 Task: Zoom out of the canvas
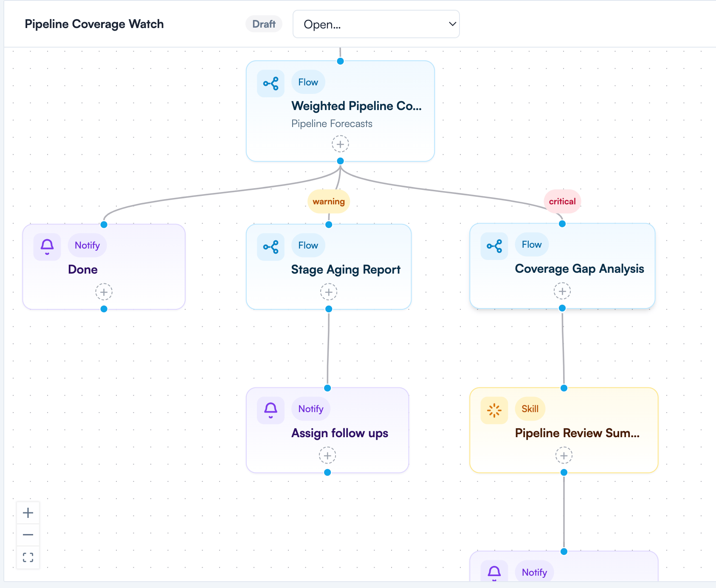coord(28,535)
